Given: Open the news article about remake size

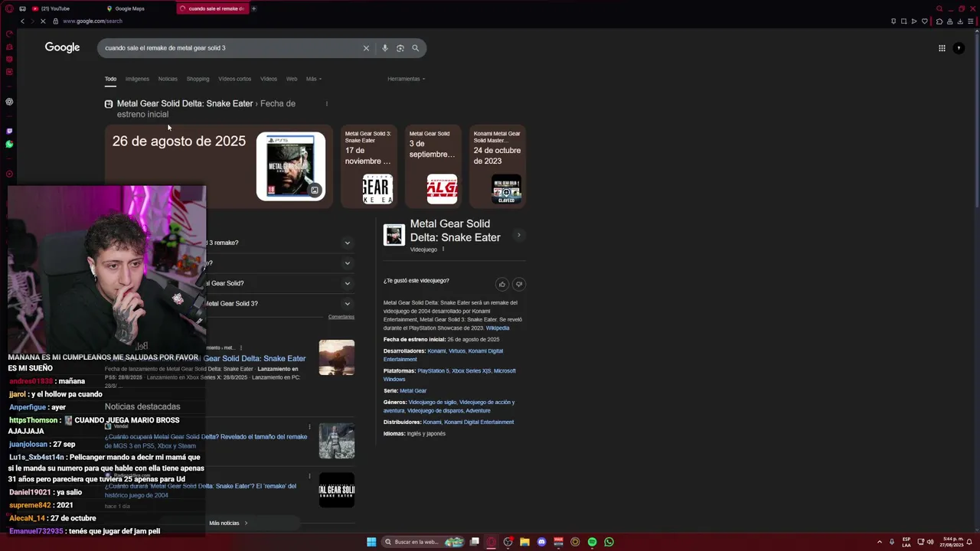Looking at the screenshot, I should 206,441.
